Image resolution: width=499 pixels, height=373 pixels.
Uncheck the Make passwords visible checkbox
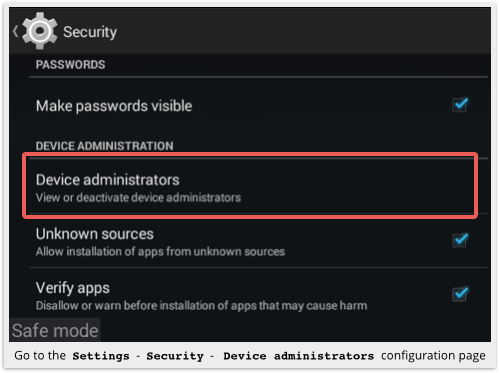pyautogui.click(x=460, y=105)
